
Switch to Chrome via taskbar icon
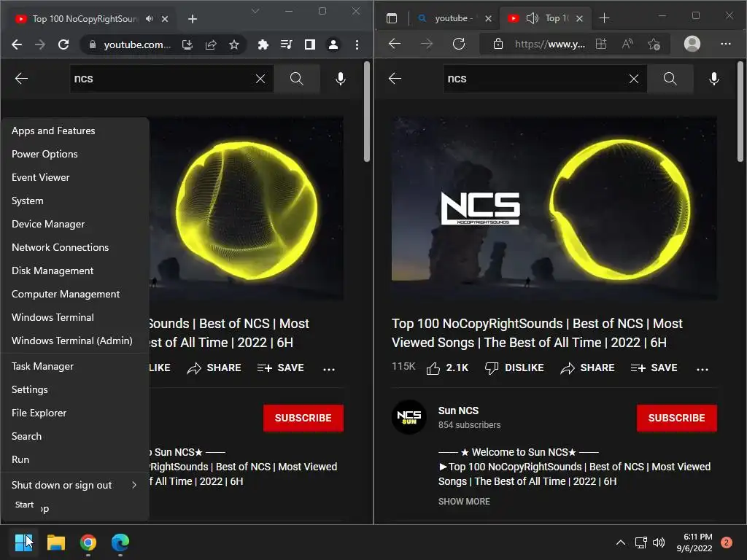click(x=88, y=542)
